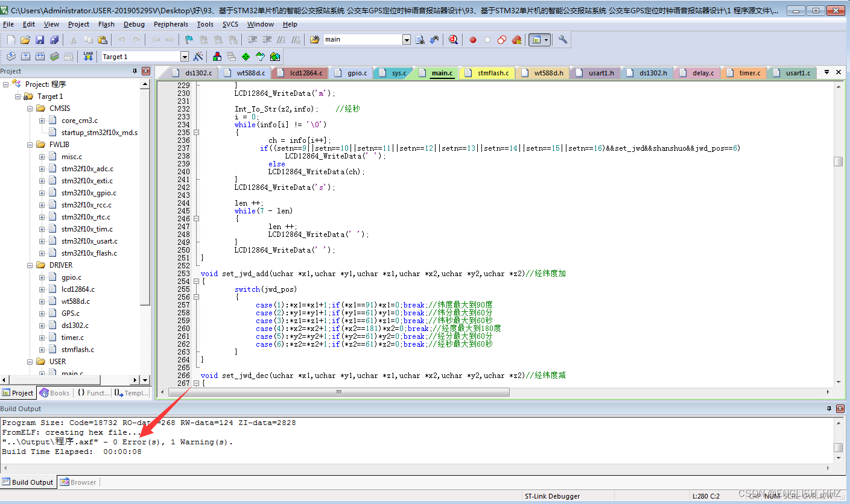The width and height of the screenshot is (850, 504).
Task: Fold the code block at line 235
Action: click(196, 132)
